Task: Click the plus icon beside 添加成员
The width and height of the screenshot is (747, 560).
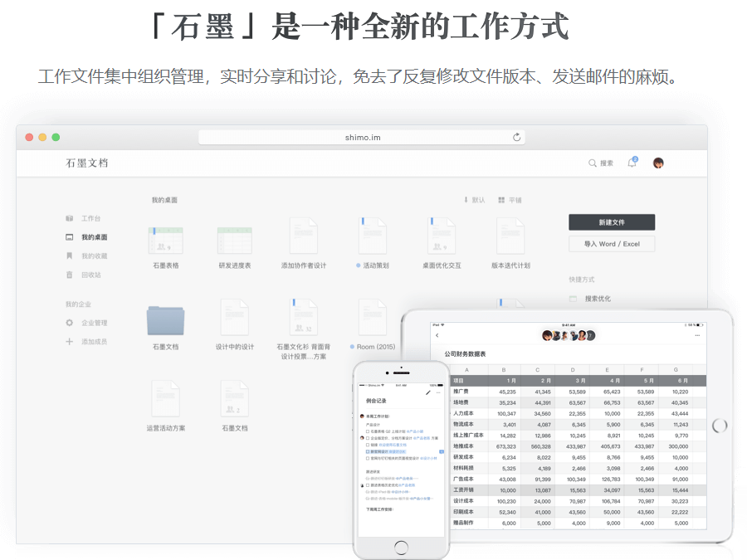Action: click(70, 342)
